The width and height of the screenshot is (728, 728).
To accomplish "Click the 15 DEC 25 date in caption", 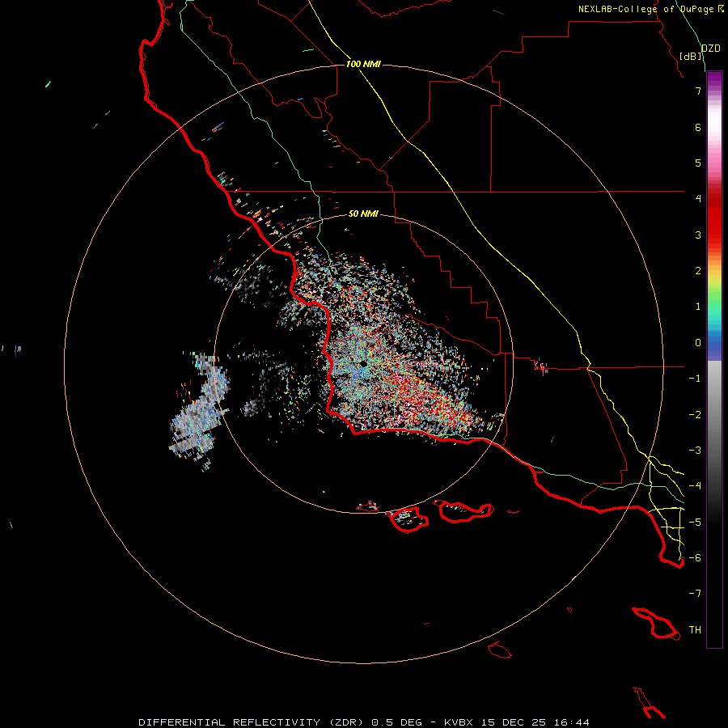I will pos(514,722).
